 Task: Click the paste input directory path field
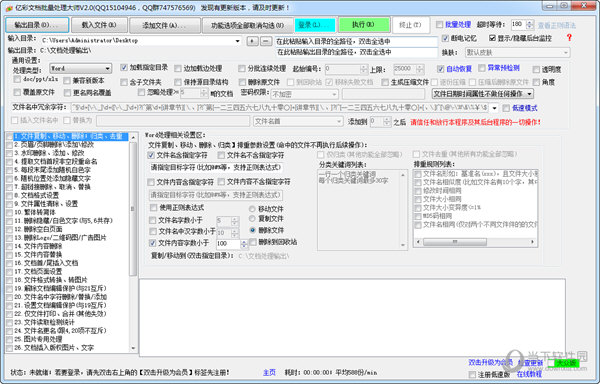356,41
